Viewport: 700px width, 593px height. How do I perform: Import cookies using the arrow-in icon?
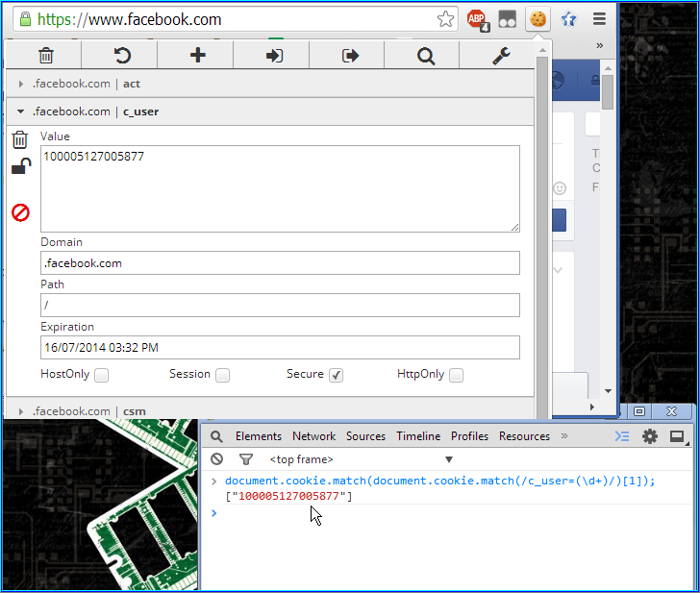click(274, 56)
